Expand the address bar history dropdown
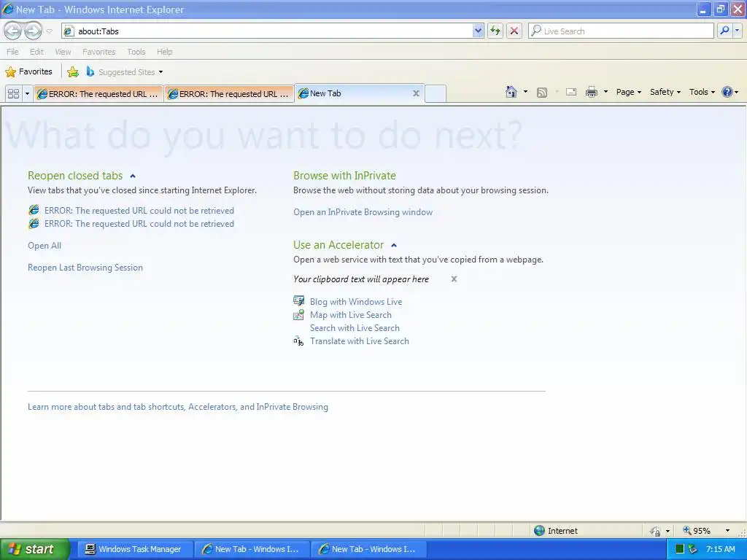The width and height of the screenshot is (747, 560). [478, 31]
